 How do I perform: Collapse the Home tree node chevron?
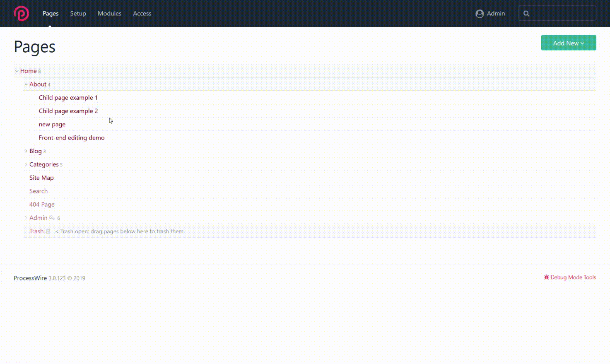(x=17, y=71)
